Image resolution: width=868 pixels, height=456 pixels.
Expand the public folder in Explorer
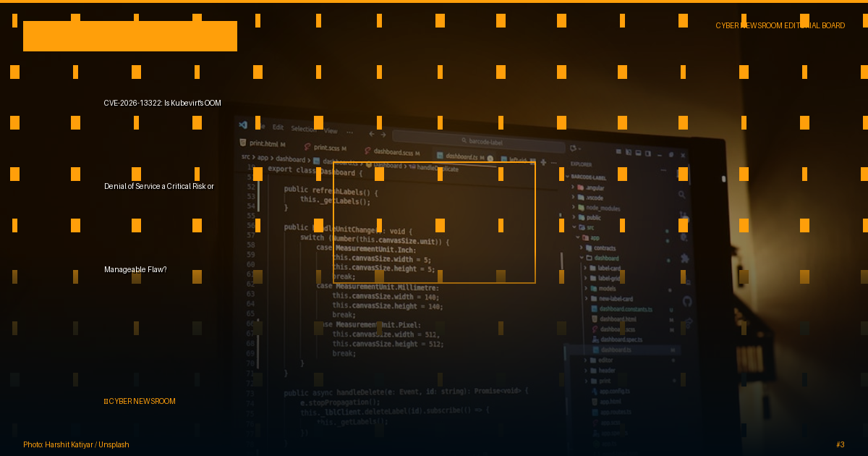pyautogui.click(x=587, y=217)
